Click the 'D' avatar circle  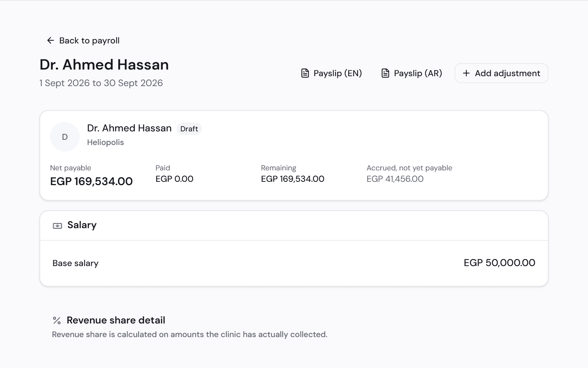click(x=65, y=137)
